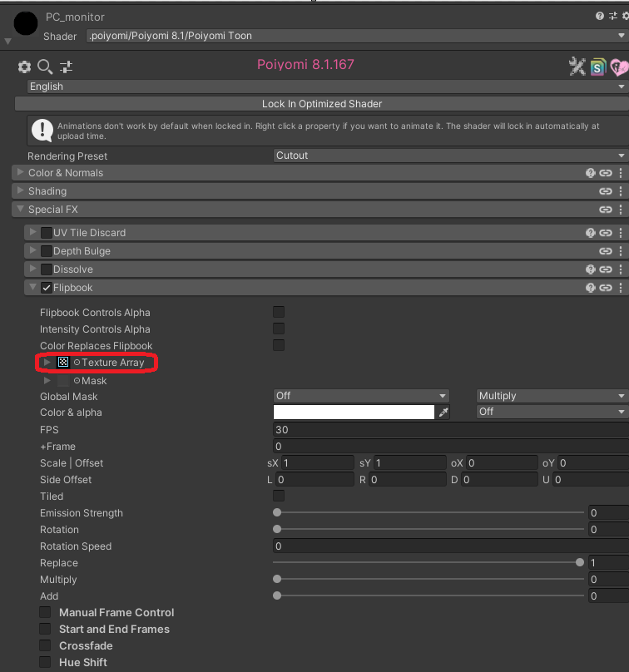This screenshot has height=672, width=629.
Task: Collapse the Flipbook section arrow
Action: coord(33,287)
